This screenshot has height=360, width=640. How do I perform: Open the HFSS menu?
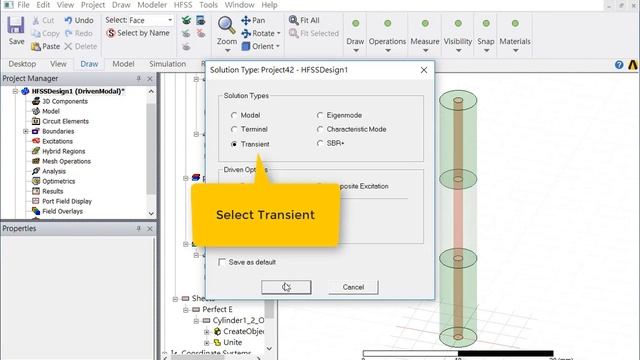coord(183,5)
